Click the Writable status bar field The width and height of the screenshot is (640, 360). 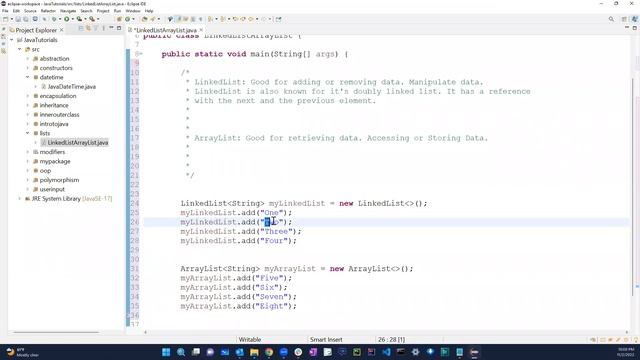(249, 340)
